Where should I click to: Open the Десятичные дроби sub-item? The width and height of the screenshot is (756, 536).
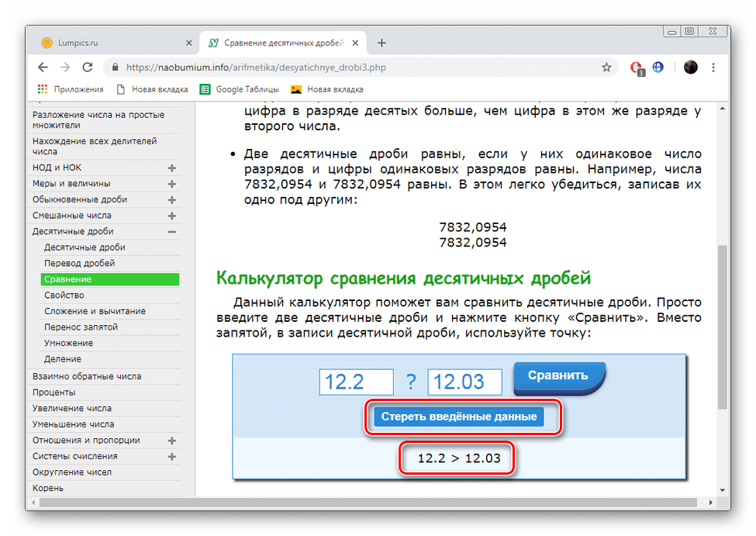click(85, 247)
